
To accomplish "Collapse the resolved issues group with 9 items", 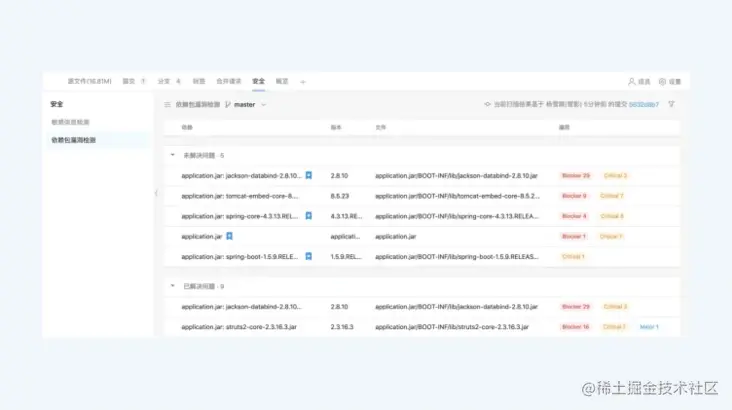I will click(x=173, y=286).
